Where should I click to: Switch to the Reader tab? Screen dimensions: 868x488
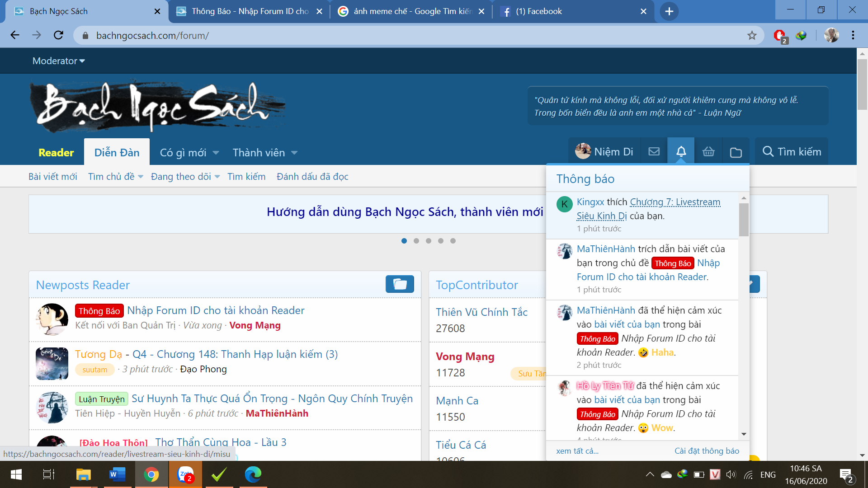[56, 152]
